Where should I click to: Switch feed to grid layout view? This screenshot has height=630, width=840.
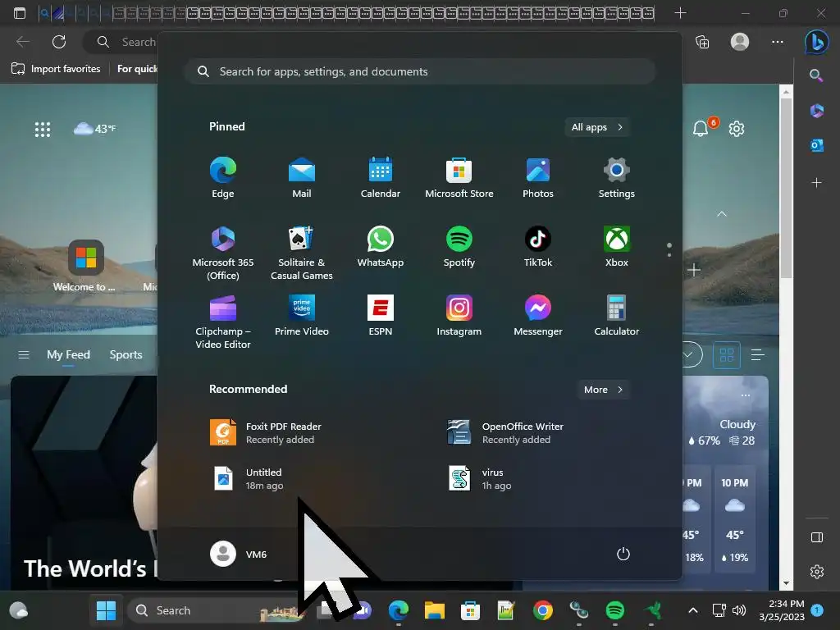pyautogui.click(x=727, y=354)
